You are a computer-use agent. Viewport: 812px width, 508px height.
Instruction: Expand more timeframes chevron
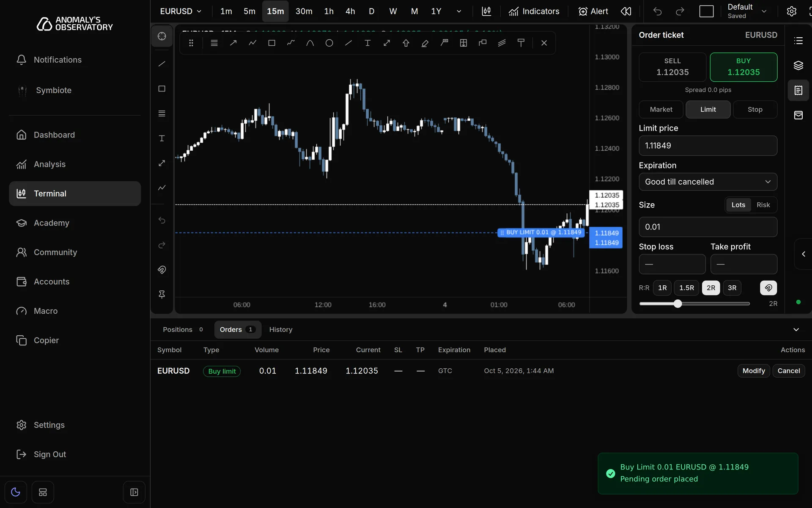pos(459,11)
